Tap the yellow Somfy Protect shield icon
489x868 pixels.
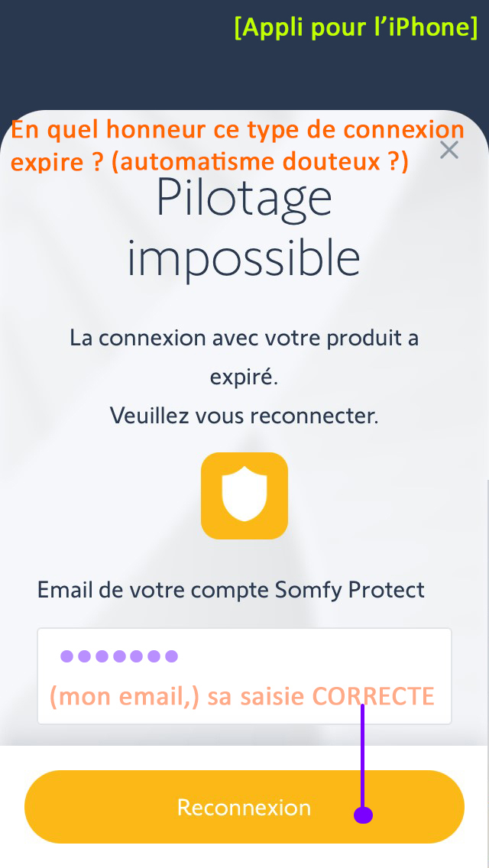coord(244,496)
